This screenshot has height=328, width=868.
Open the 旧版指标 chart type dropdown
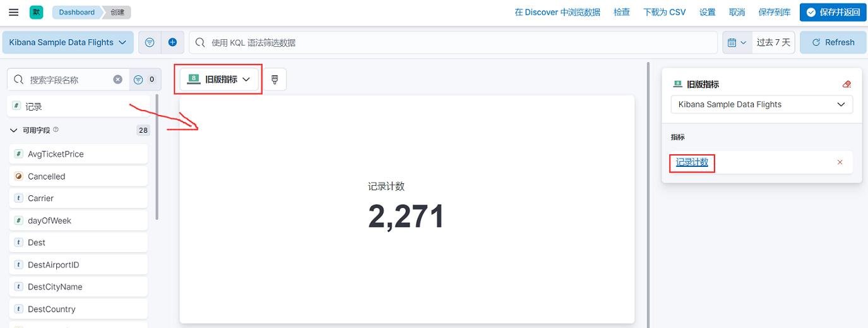[220, 79]
